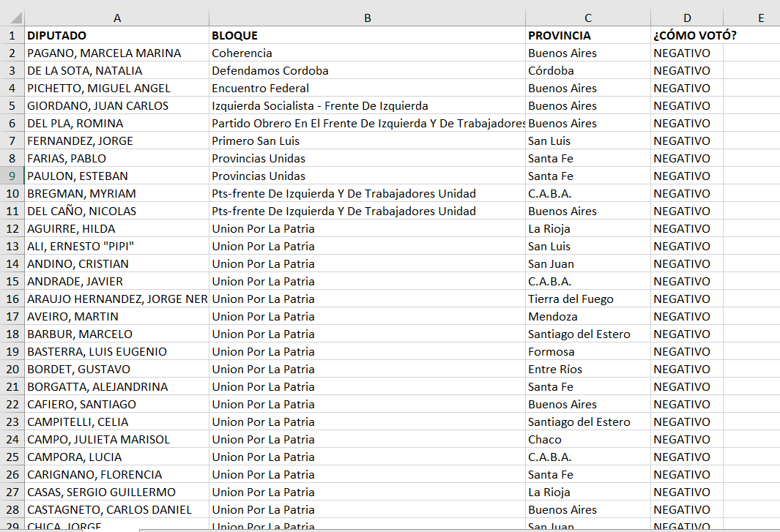Image resolution: width=780 pixels, height=532 pixels.
Task: Select cell PAULON, ESTEBAN
Action: click(117, 176)
